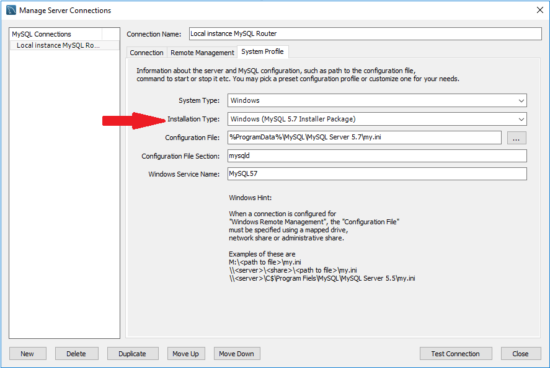Open the Remote Management tab
Viewport: 550px width, 368px height.
click(202, 53)
